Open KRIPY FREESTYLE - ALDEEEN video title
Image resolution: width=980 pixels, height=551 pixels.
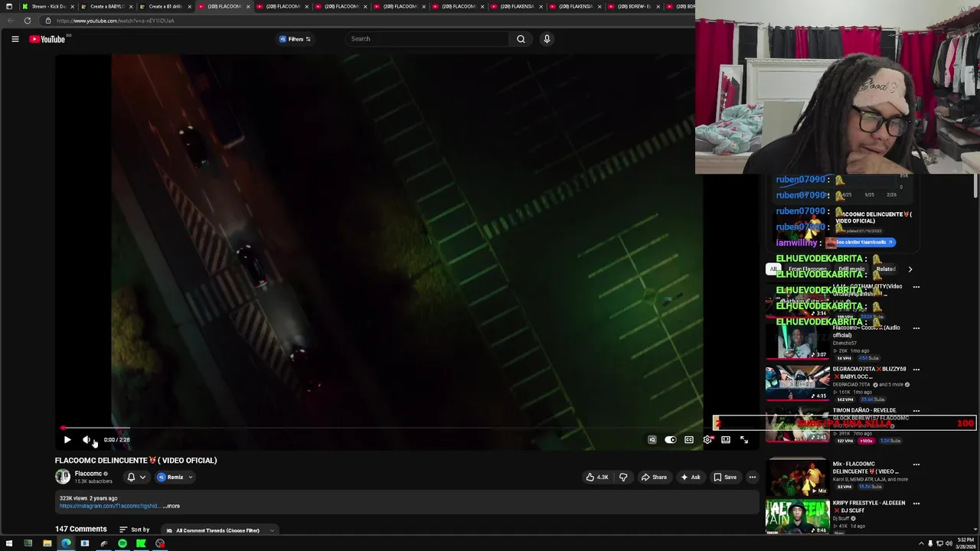coord(869,507)
